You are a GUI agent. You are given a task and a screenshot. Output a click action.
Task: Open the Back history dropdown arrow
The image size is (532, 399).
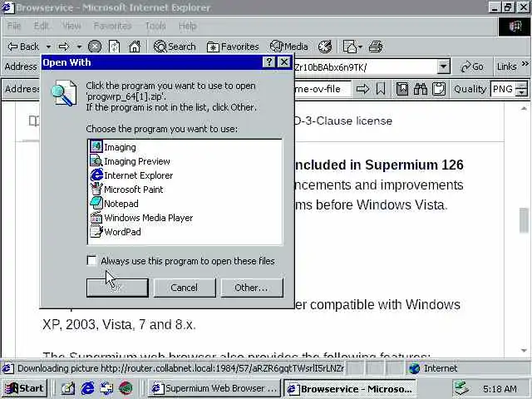pyautogui.click(x=48, y=47)
